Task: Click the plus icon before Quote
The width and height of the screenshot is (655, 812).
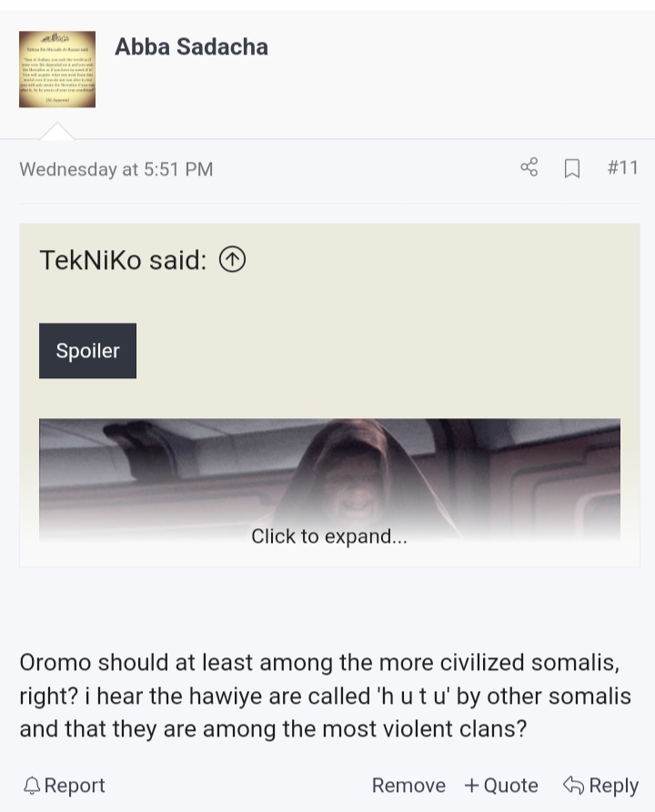Action: coord(471,786)
